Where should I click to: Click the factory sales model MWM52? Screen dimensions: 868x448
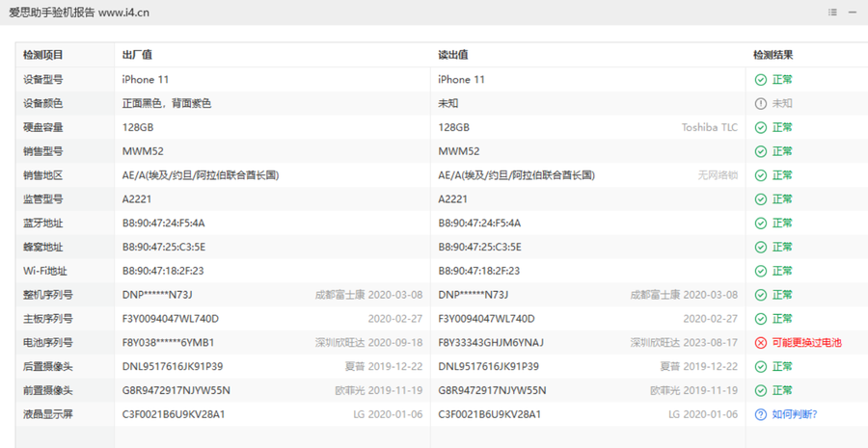point(143,151)
